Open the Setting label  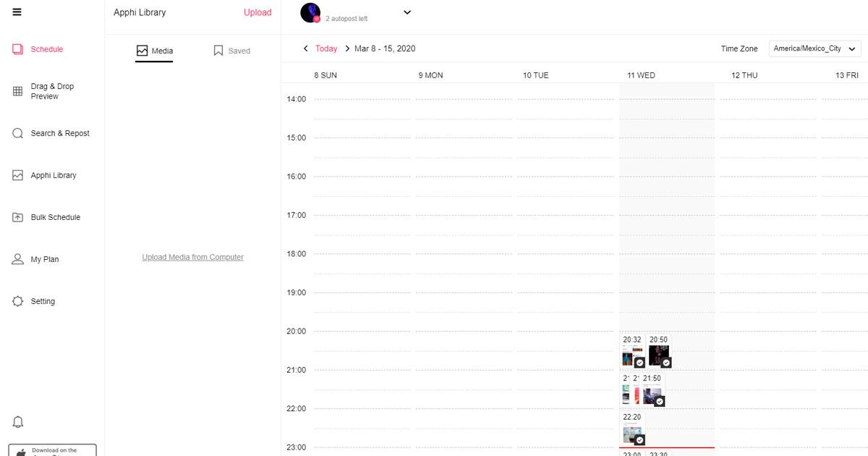point(43,301)
